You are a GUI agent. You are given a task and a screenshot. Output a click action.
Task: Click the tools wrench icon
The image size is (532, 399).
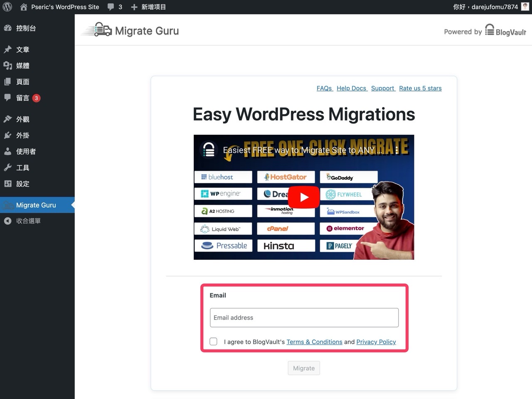coord(8,168)
